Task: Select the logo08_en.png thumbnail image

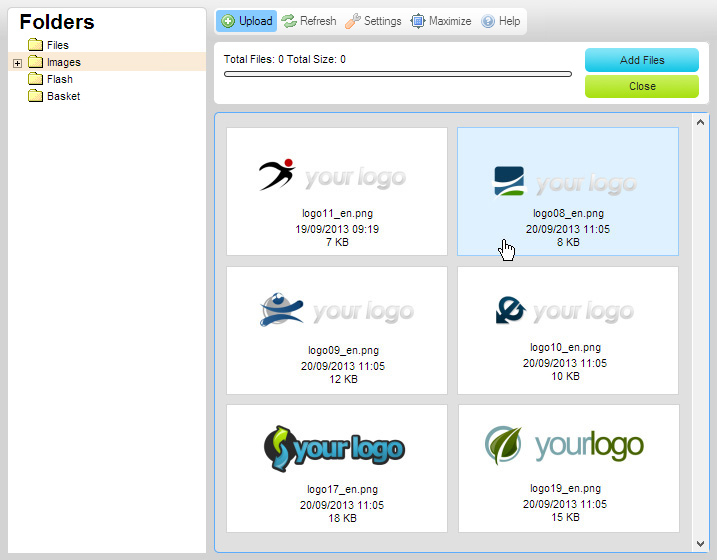Action: (x=564, y=181)
